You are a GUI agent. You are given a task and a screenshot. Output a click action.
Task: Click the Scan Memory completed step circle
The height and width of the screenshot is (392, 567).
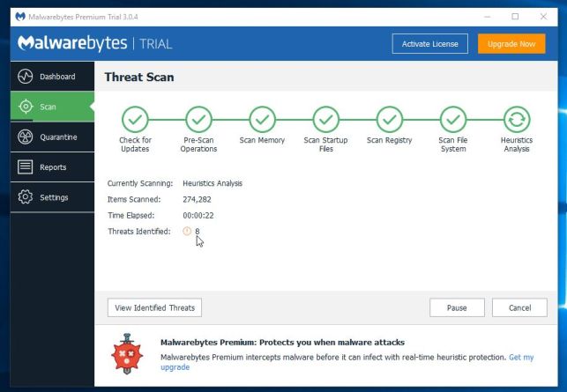262,119
